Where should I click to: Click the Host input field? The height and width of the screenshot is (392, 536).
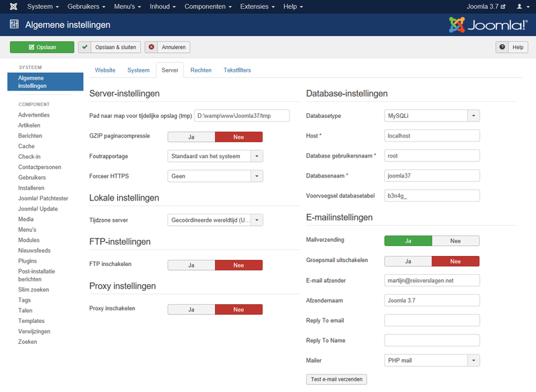click(x=432, y=135)
